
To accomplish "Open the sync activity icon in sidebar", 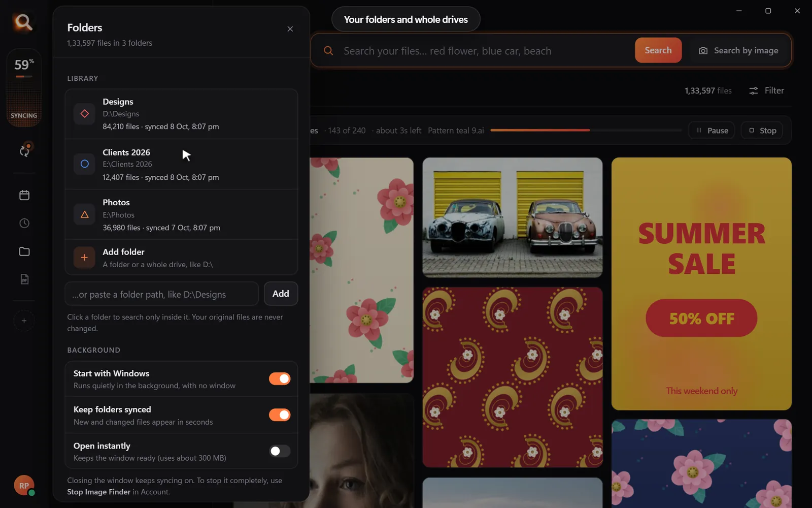I will point(24,150).
